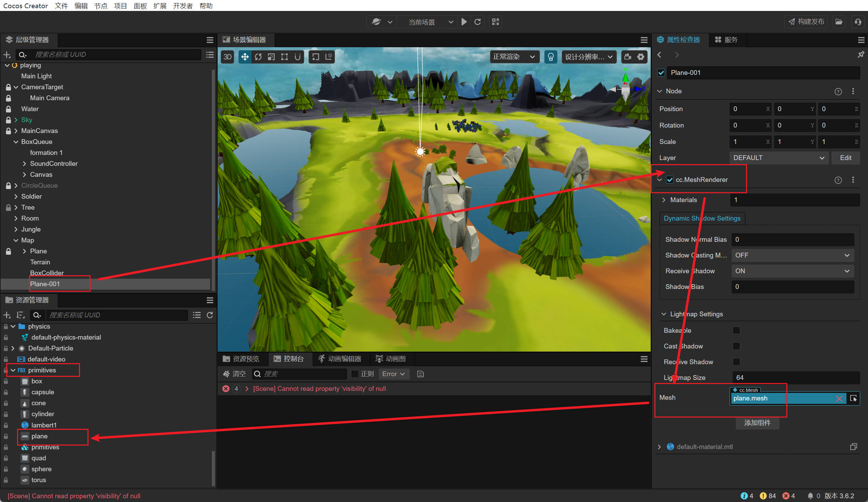Select the rotate gizmo tool
Image resolution: width=868 pixels, height=502 pixels.
(x=258, y=57)
